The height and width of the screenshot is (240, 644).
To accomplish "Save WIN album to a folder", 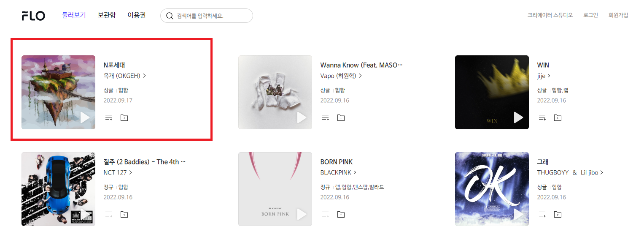I will tap(558, 117).
